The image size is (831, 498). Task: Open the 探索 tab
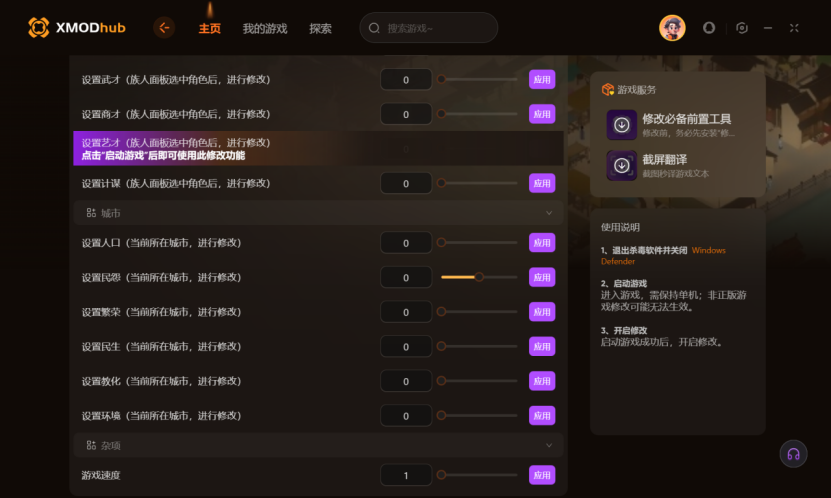320,28
